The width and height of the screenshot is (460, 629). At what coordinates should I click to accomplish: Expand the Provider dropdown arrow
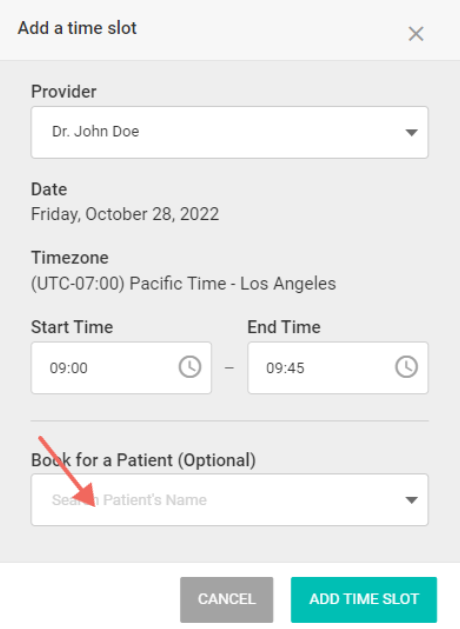(x=411, y=132)
